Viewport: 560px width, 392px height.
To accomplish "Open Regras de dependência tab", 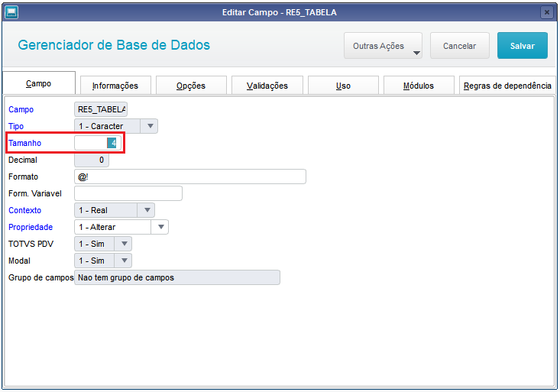I will [x=507, y=86].
